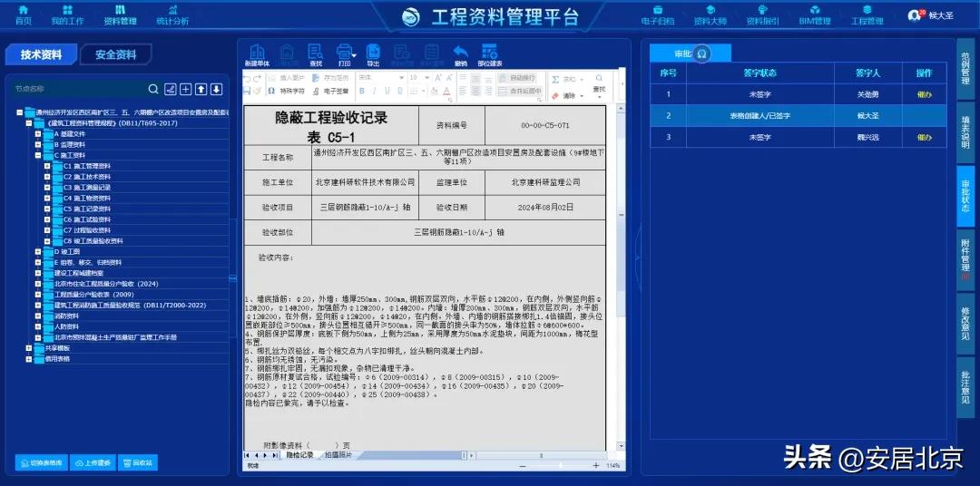Expand the A 基建文件 tree node
980x486 pixels.
[38, 133]
